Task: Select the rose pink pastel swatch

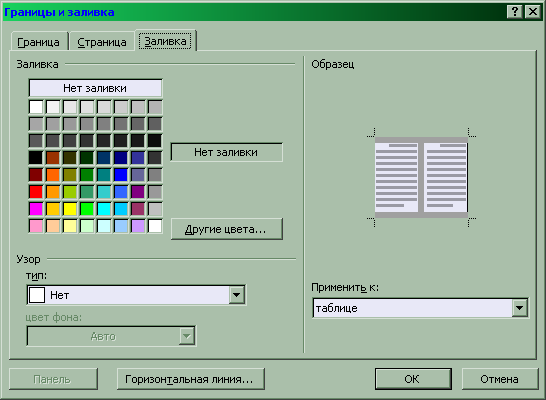Action: point(36,226)
